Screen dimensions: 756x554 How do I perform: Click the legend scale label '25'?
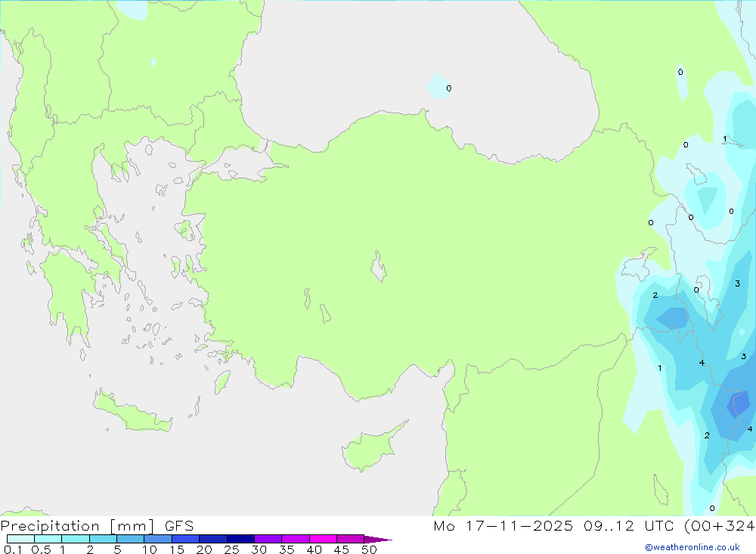[x=231, y=549]
